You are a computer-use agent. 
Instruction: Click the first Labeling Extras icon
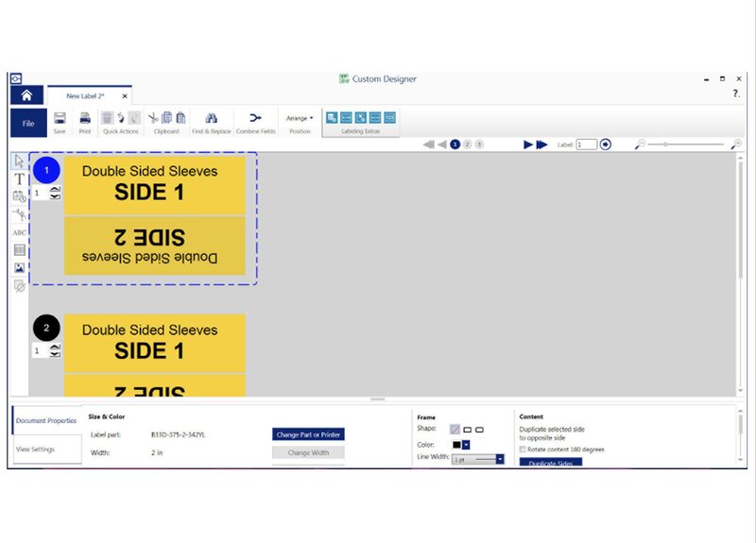coord(332,117)
